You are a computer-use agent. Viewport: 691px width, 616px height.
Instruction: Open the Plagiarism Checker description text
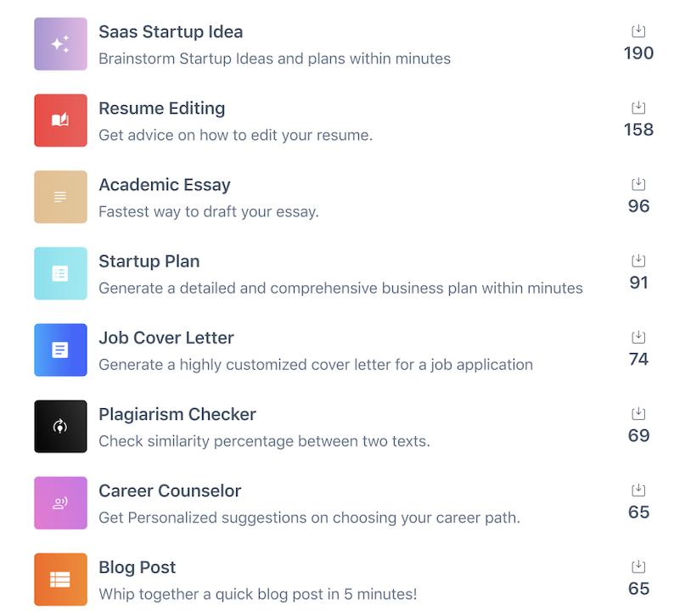click(x=264, y=441)
